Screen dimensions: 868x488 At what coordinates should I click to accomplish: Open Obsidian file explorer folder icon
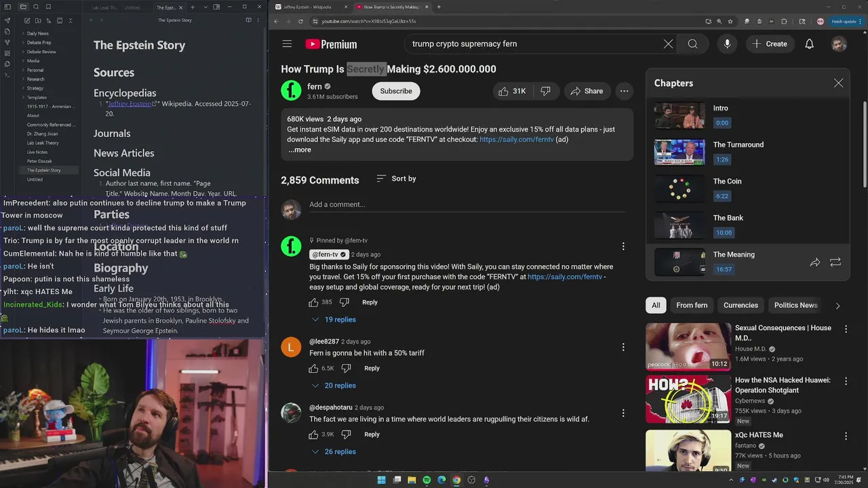(23, 7)
